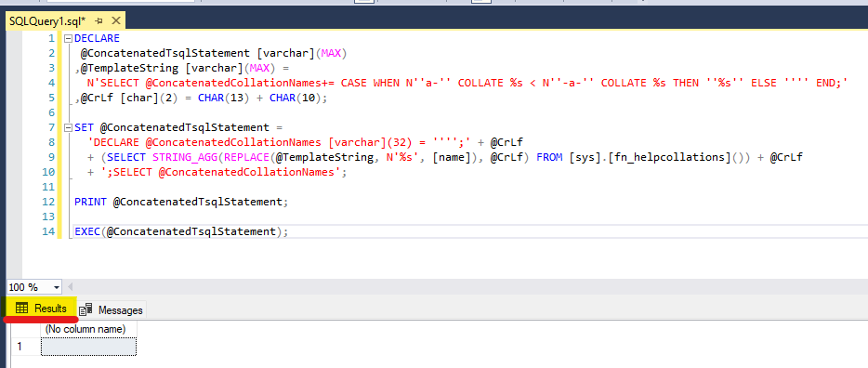This screenshot has width=868, height=368.
Task: Click the @CrLf declaration on line 5
Action: click(x=98, y=98)
